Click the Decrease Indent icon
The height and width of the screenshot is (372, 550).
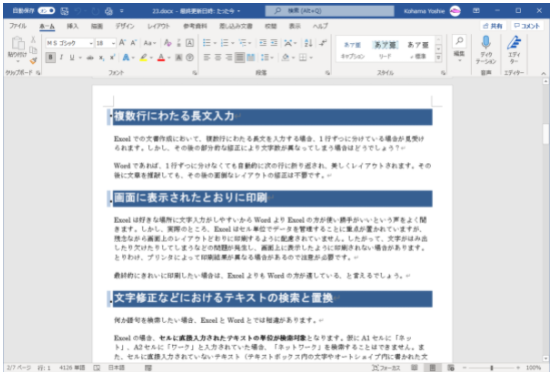pyautogui.click(x=263, y=43)
